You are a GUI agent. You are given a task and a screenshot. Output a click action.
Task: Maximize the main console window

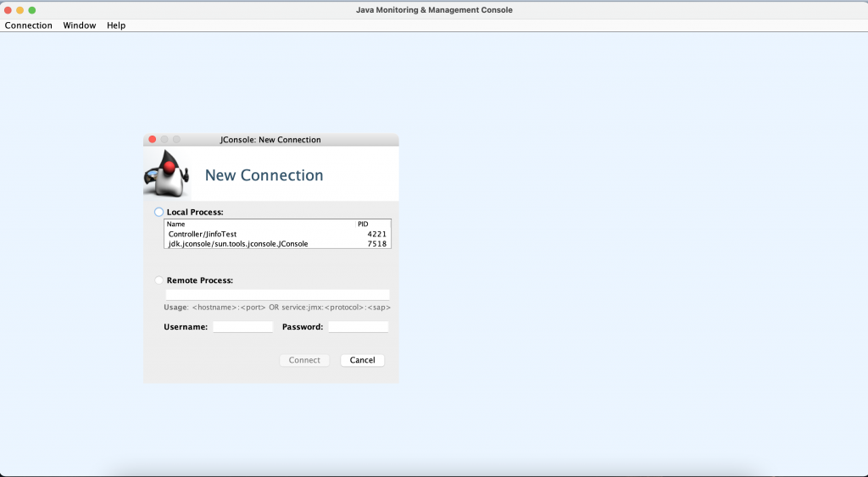click(x=32, y=10)
